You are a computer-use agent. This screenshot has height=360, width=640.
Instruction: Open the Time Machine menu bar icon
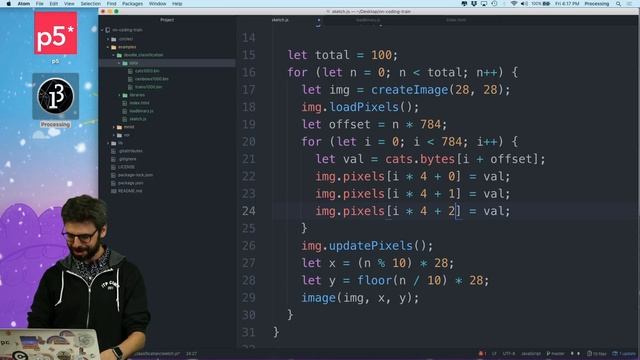[x=494, y=4]
